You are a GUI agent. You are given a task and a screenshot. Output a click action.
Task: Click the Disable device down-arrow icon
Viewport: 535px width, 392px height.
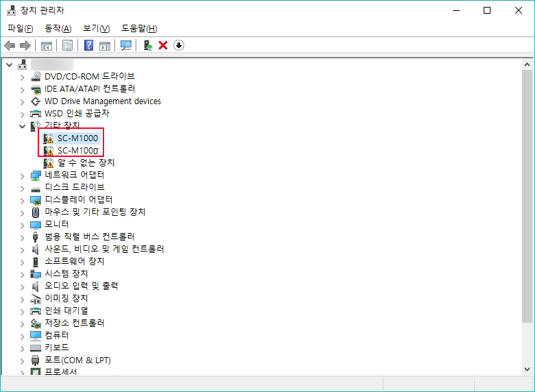click(x=179, y=45)
